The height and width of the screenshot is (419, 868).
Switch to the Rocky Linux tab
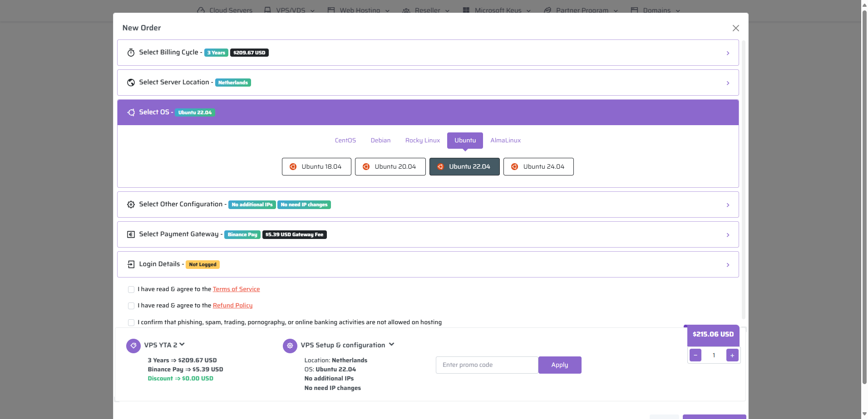tap(423, 141)
